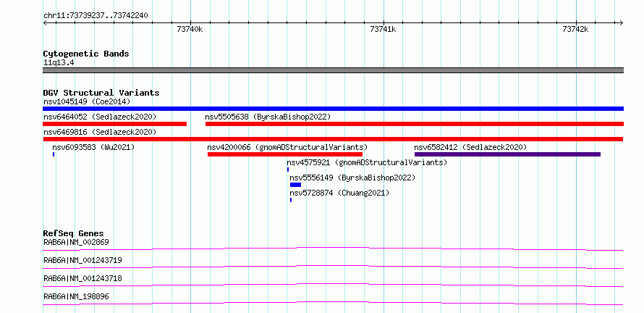Click the left arrowhead on the ruler
The image size is (644, 313).
(x=45, y=22)
